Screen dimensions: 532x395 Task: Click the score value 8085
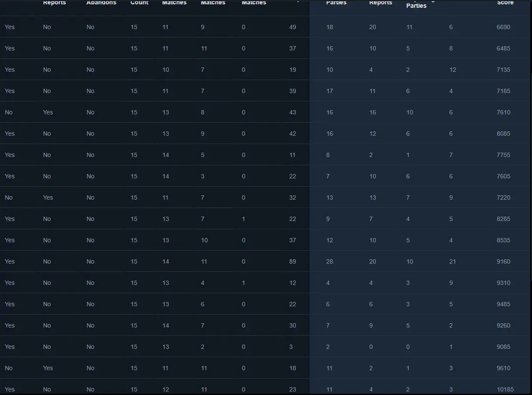click(503, 134)
